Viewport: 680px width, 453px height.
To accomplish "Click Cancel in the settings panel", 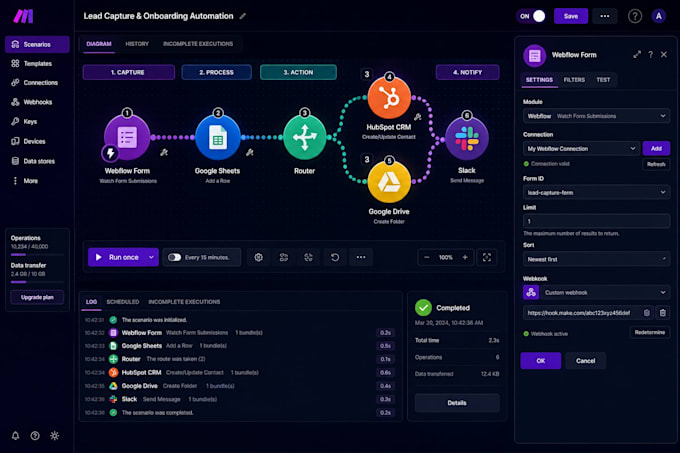I will click(585, 361).
